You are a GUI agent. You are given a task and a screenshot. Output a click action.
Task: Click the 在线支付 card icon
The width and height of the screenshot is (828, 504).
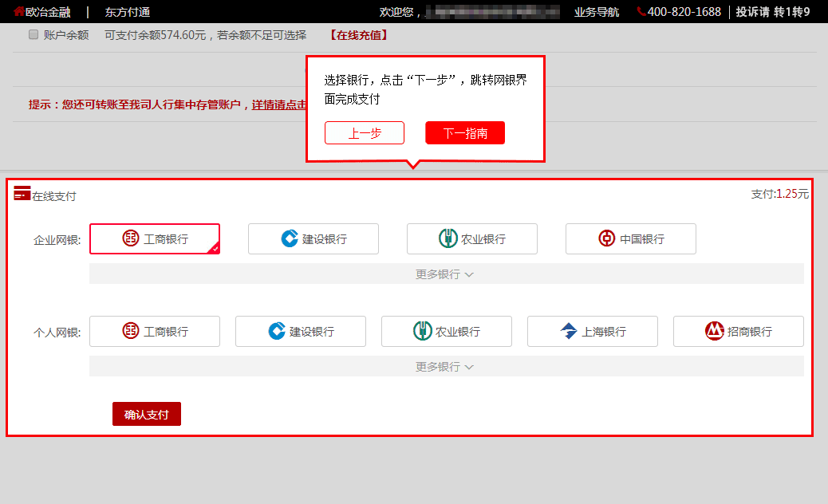coord(22,193)
